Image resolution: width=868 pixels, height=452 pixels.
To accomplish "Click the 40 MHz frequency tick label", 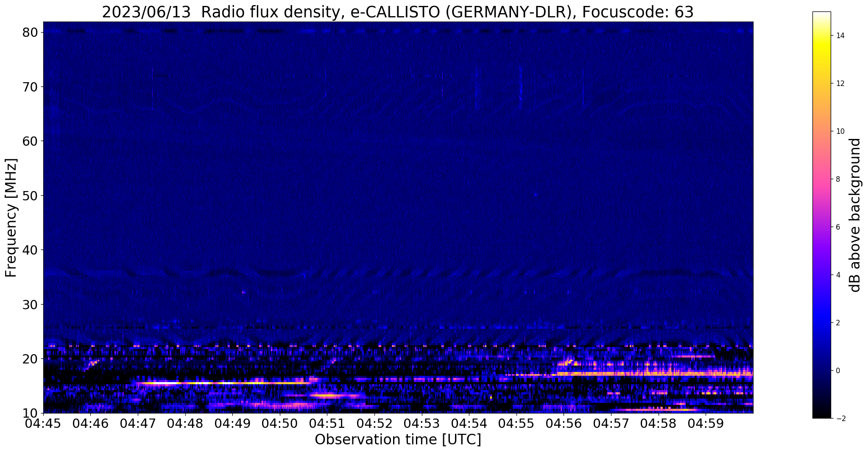I will [31, 250].
